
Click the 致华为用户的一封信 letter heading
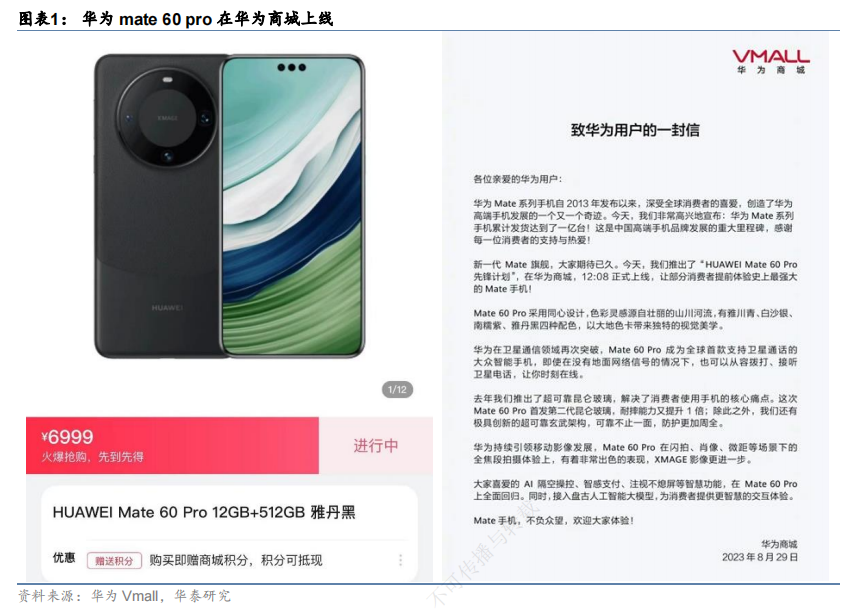635,130
